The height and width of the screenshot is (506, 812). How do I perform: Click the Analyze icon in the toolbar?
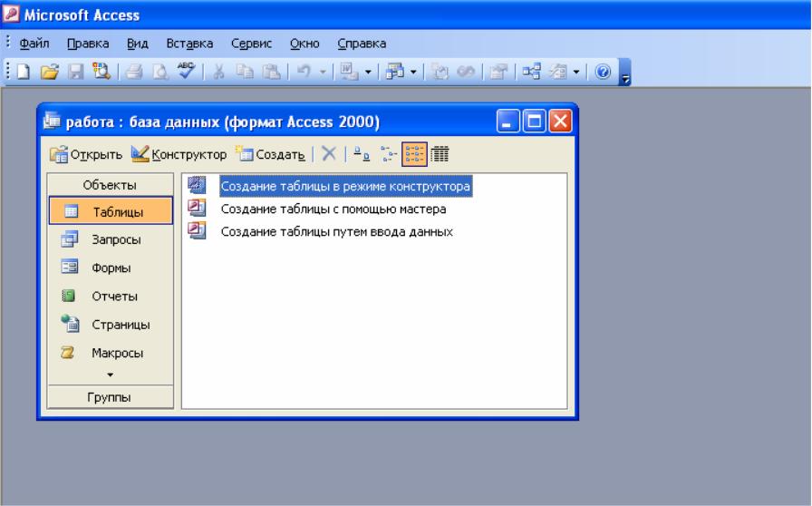pos(394,72)
